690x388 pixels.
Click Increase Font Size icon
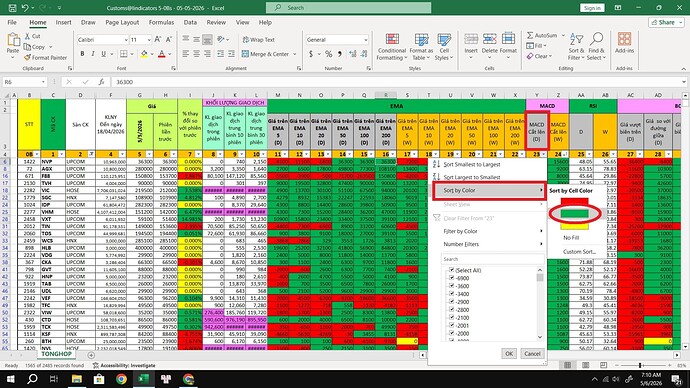(x=158, y=40)
